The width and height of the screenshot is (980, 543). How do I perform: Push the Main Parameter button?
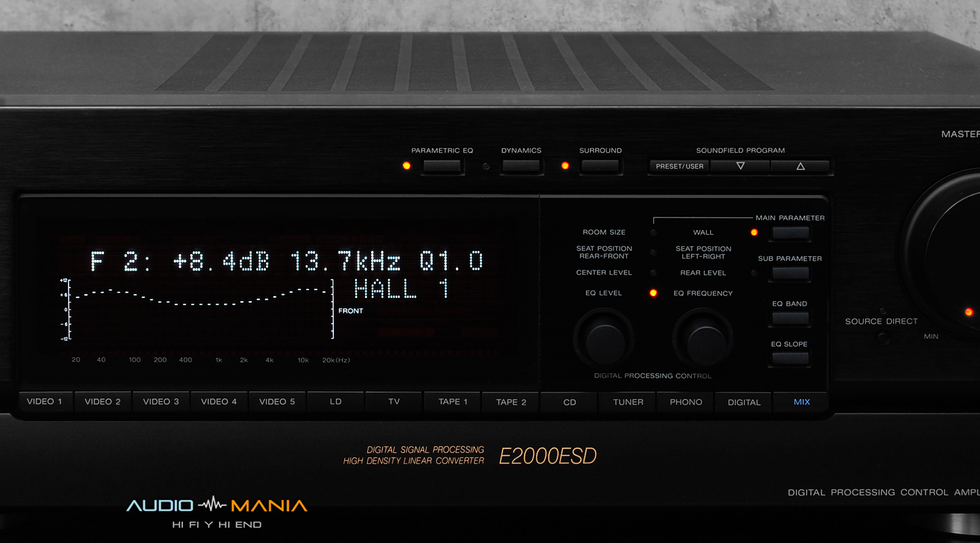[791, 233]
